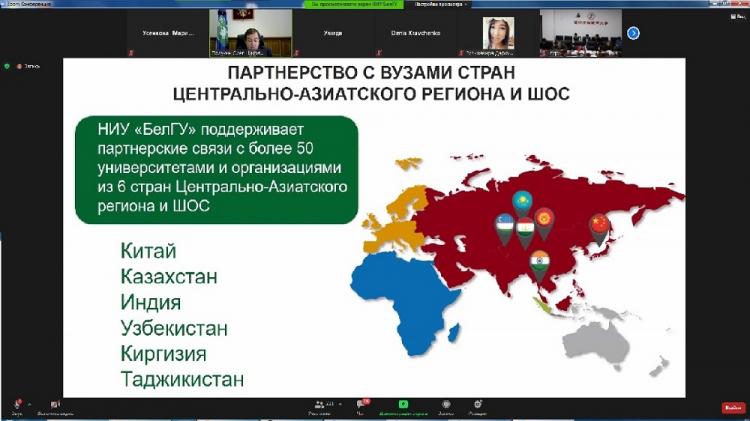Click the green Share Screen button
This screenshot has height=421, width=750.
coord(403,405)
